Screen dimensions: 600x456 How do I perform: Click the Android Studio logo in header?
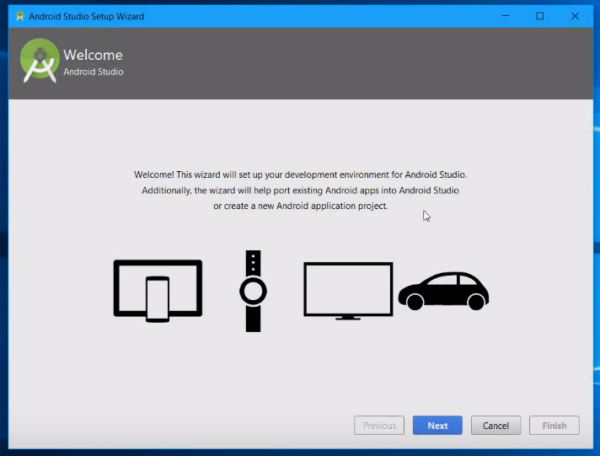[40, 61]
